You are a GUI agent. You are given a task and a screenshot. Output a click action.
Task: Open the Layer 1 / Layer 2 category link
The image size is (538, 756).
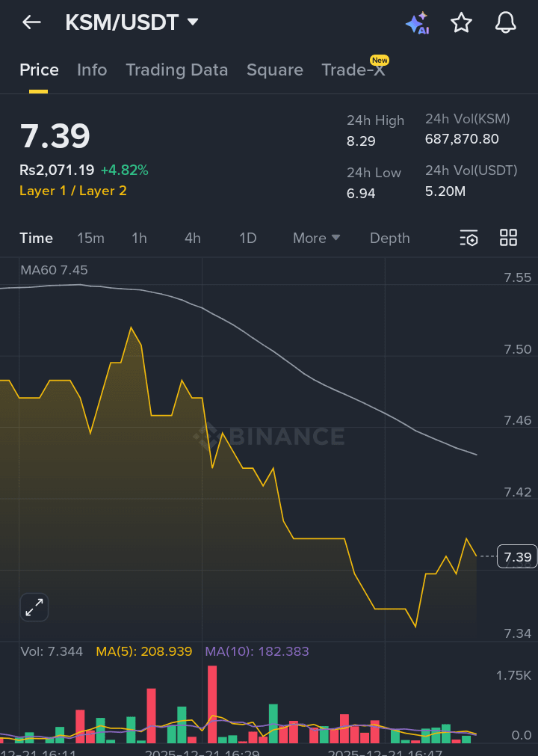click(72, 191)
